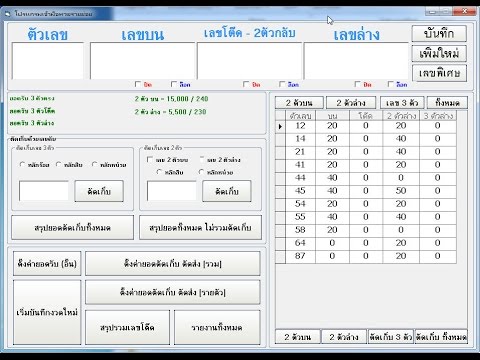Switch to the เลข 3 ตัว tab above the table
The image size is (480, 360).
tap(402, 103)
